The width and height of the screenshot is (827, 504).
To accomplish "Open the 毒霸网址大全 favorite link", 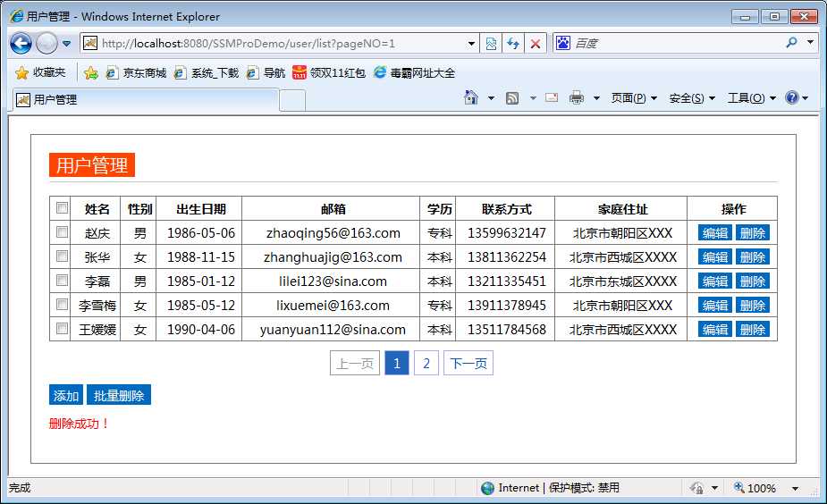I will [415, 72].
